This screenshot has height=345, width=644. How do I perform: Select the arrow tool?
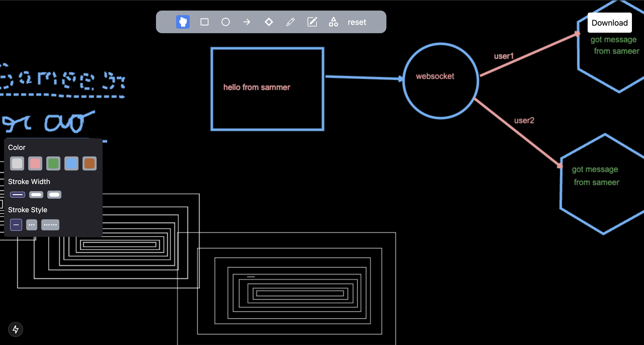point(247,22)
